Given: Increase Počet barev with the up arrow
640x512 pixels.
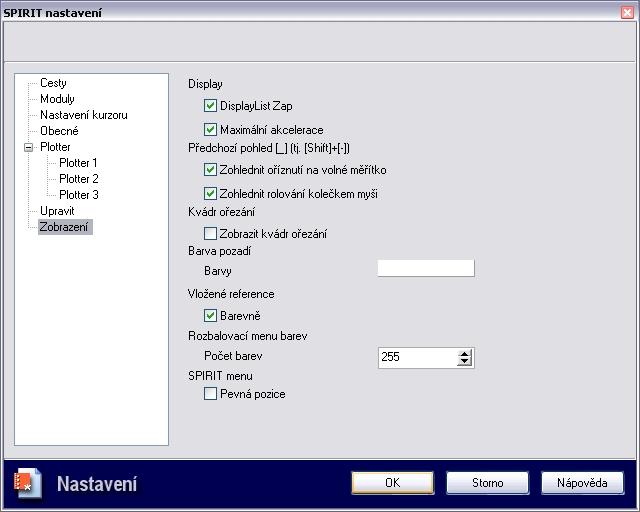Looking at the screenshot, I should point(464,354).
